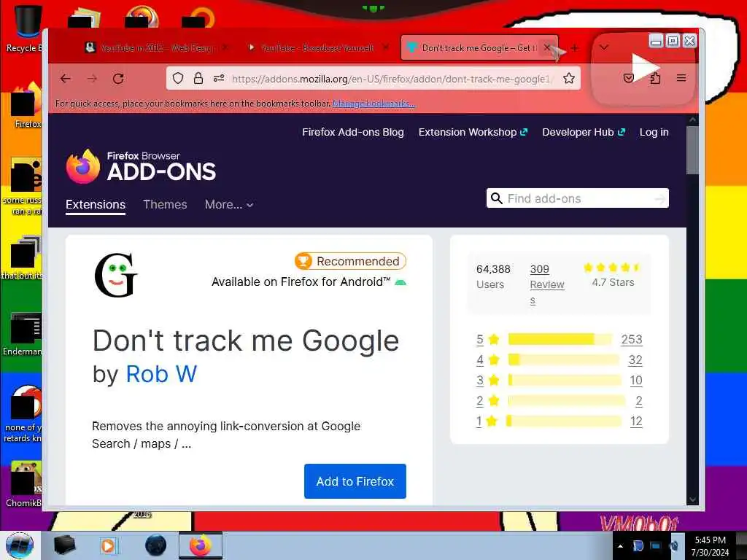Click the Android availability robot icon
The height and width of the screenshot is (560, 747).
(x=400, y=282)
